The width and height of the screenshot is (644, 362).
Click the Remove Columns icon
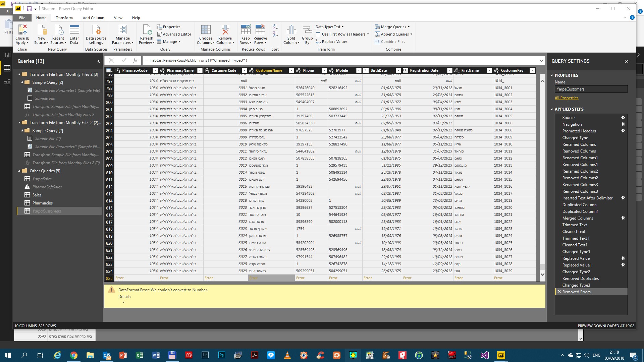225,30
